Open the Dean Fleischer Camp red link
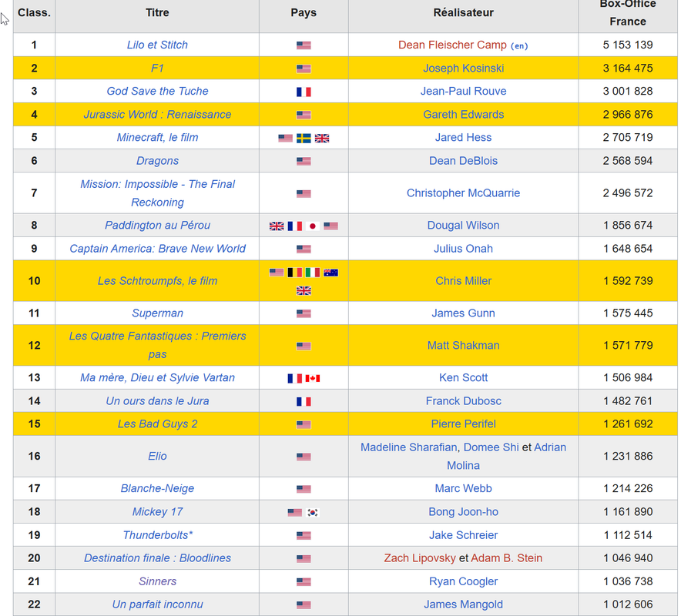 pyautogui.click(x=452, y=45)
